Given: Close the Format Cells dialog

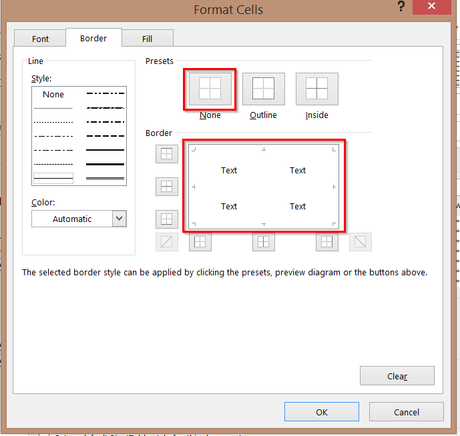Looking at the screenshot, I should (x=432, y=7).
